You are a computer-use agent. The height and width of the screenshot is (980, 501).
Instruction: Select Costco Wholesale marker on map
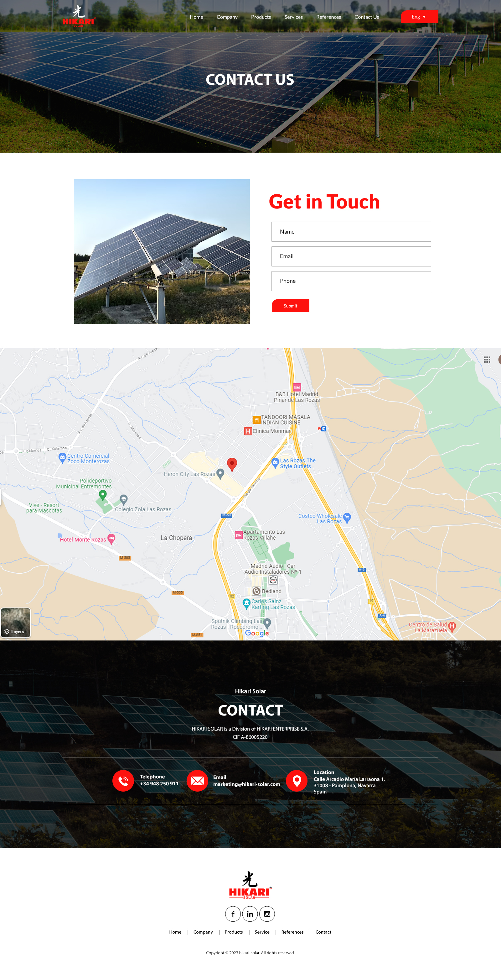tap(347, 517)
